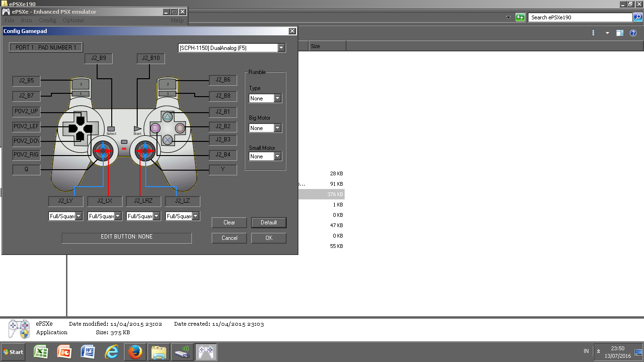Click the ePSXe application icon in details pane
644x362 pixels.
coord(19,329)
